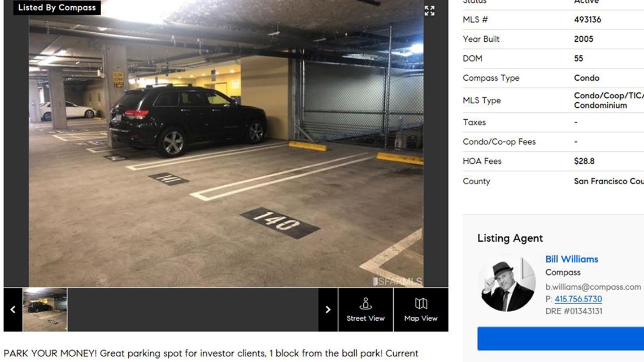
Task: Click the HOA Fees value $28.8
Action: pos(584,162)
